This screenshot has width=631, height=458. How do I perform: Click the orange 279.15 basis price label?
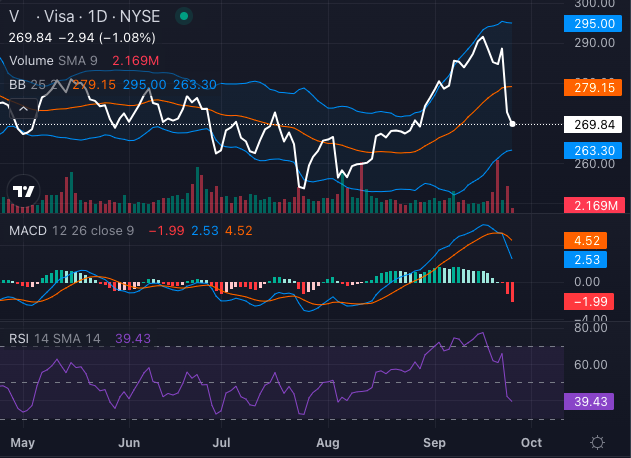tap(593, 87)
